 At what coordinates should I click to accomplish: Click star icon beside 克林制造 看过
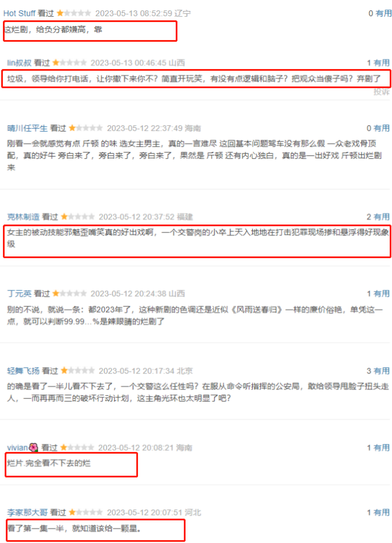[78, 217]
